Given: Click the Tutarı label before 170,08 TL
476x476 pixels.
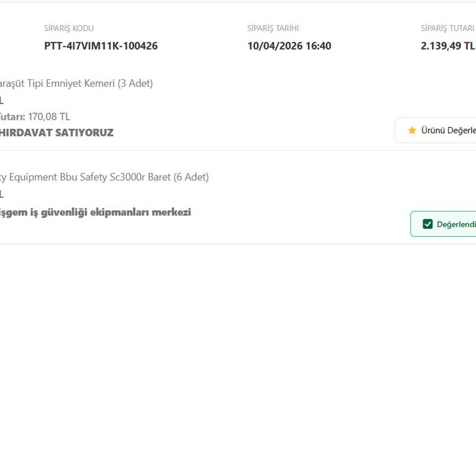Looking at the screenshot, I should 11,117.
